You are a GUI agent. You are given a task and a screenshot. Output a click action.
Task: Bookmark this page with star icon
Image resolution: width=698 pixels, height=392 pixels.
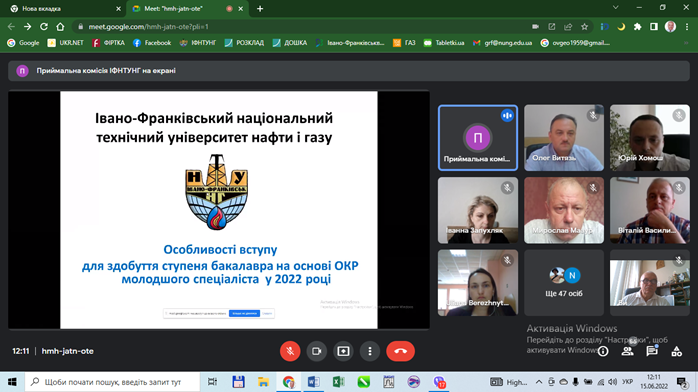pyautogui.click(x=584, y=27)
